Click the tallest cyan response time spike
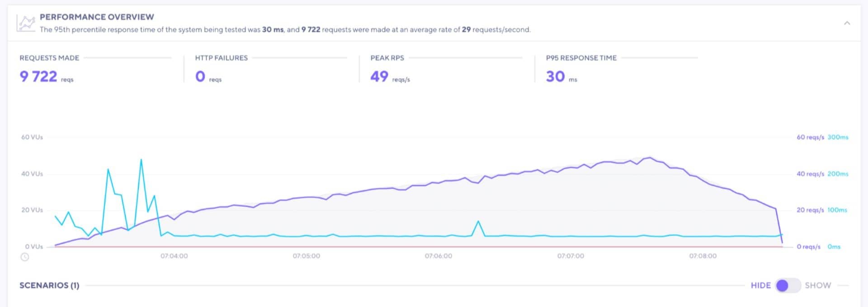Image resolution: width=868 pixels, height=307 pixels. point(141,160)
